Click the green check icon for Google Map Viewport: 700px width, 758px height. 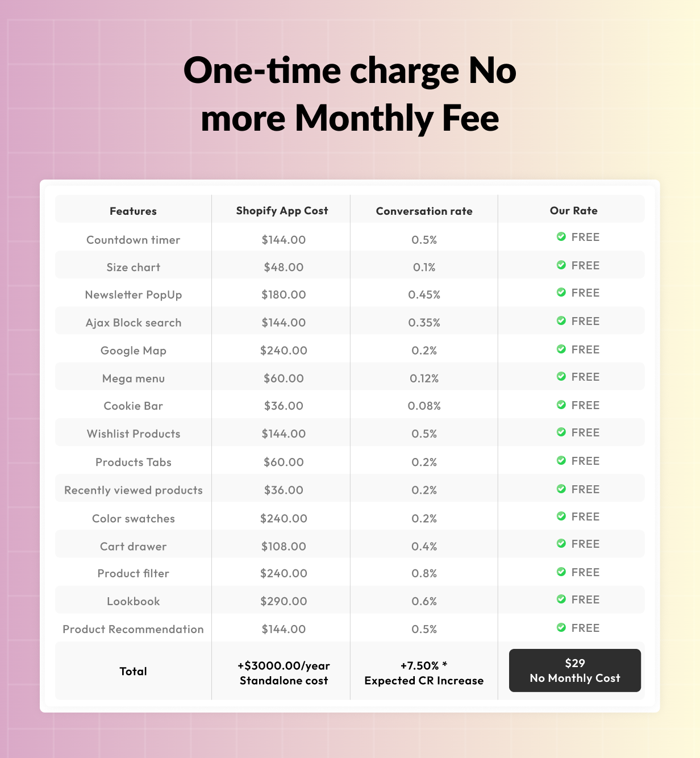click(x=561, y=349)
